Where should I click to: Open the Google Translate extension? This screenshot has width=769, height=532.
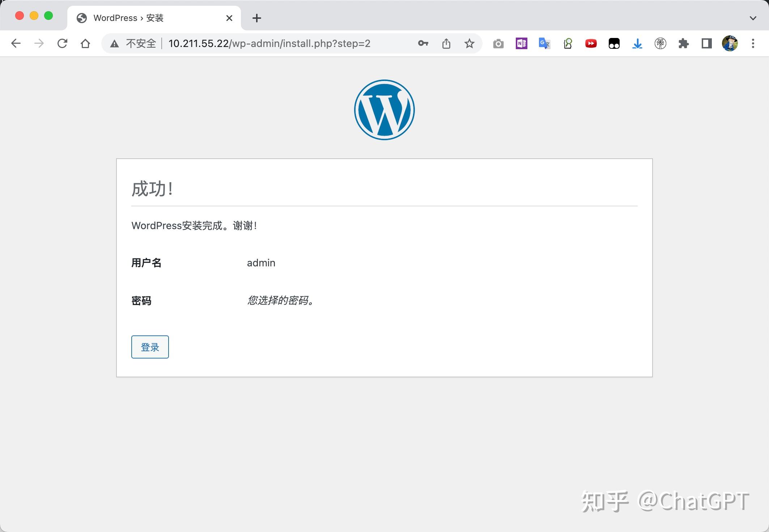[544, 43]
